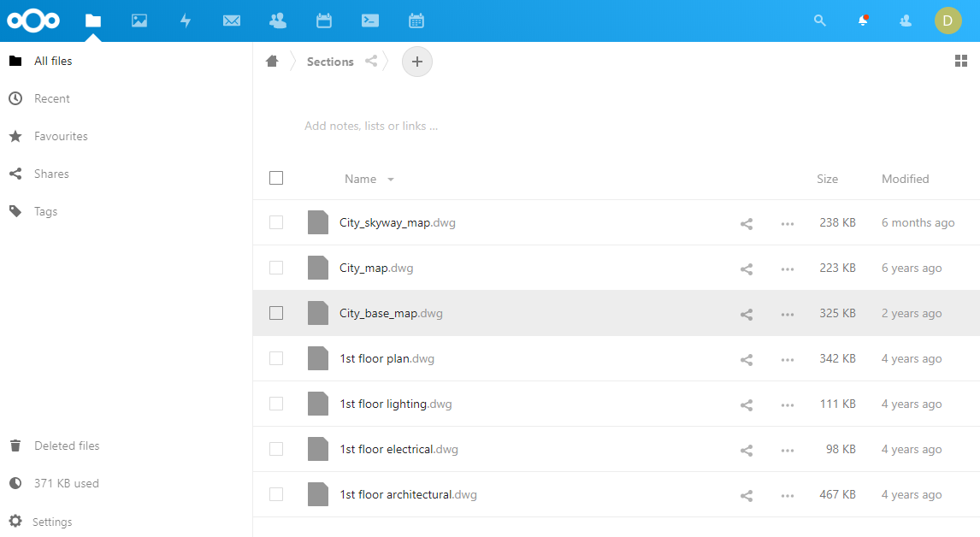
Task: Open the Mail app icon
Action: click(x=232, y=21)
